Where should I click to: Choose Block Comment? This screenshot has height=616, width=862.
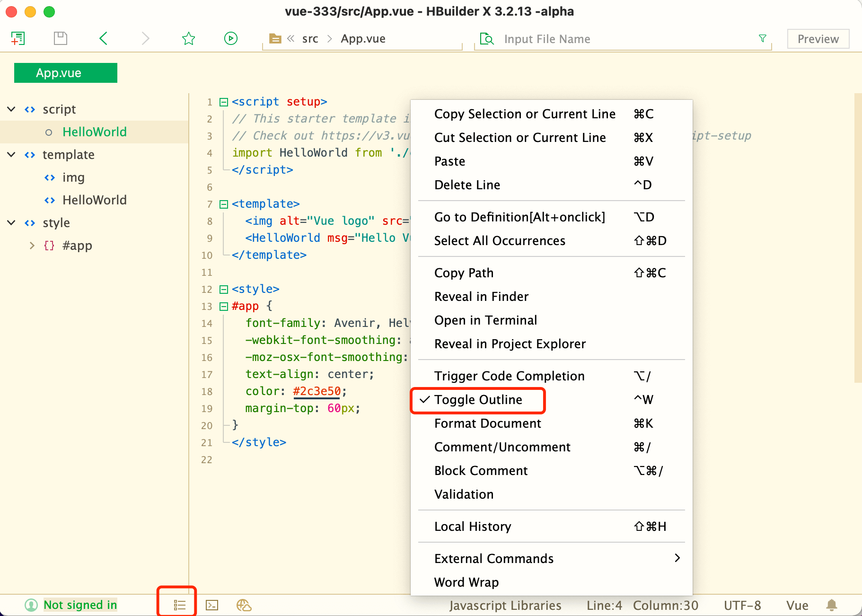[552, 471]
